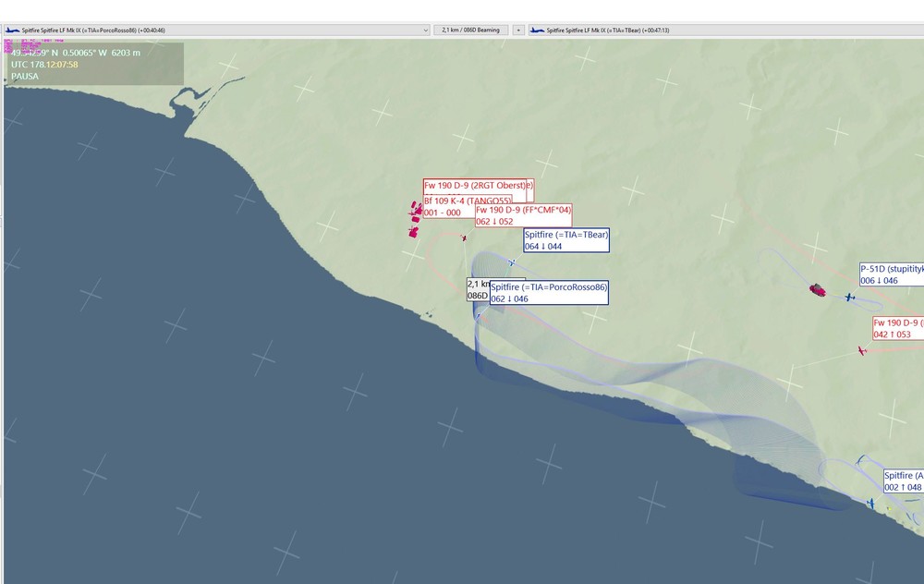Screen dimensions: 924x584
Task: Click the Fw 190 D-9 label reading 042 053
Action: [x=898, y=328]
